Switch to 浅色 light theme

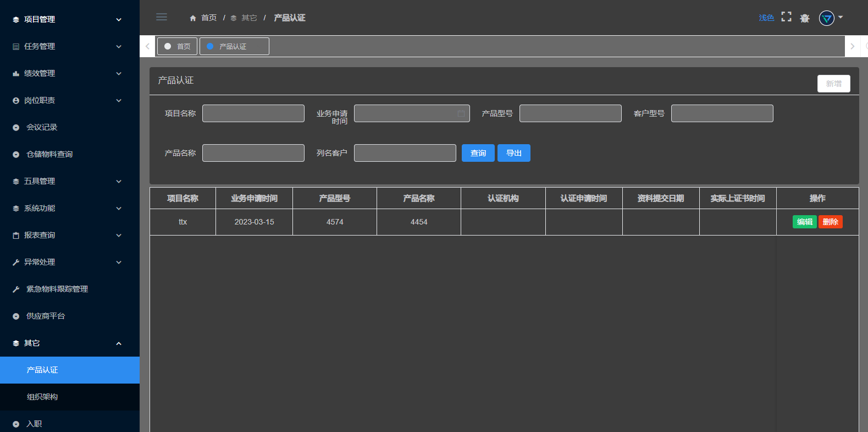[766, 18]
